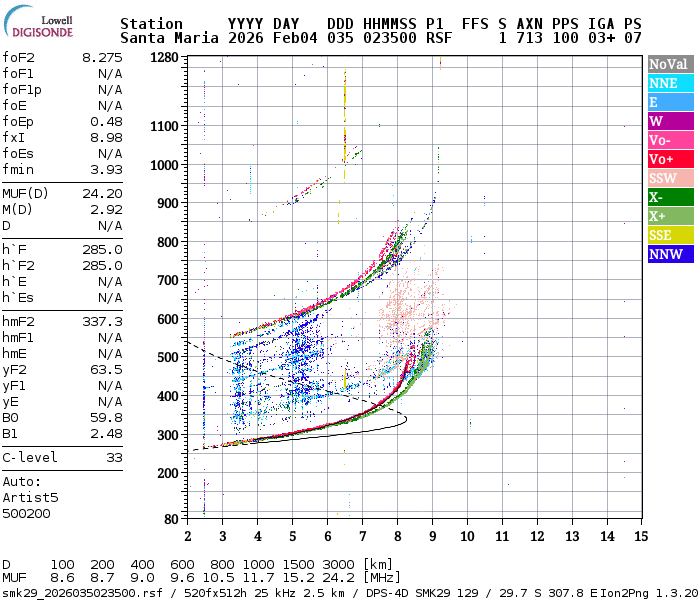700x600 pixels.
Task: Select the NoVal gray legend swatch
Action: point(671,64)
